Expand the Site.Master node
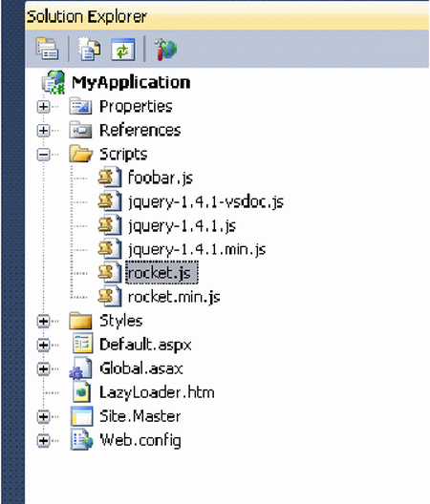Viewport: 430px width, 504px height. click(43, 416)
